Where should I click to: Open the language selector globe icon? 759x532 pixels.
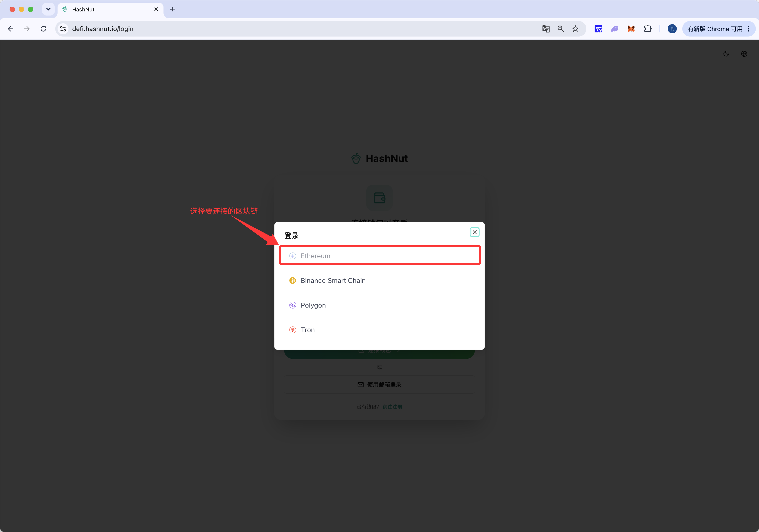click(x=744, y=54)
